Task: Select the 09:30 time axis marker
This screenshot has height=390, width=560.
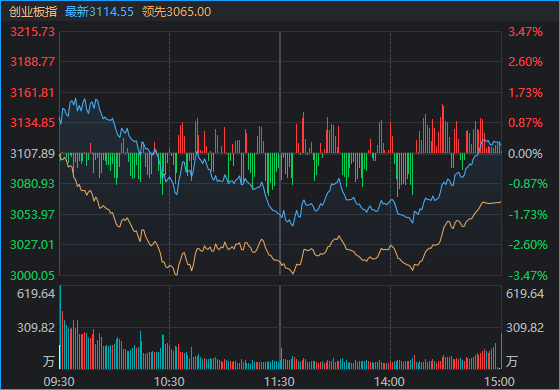Action: (59, 382)
